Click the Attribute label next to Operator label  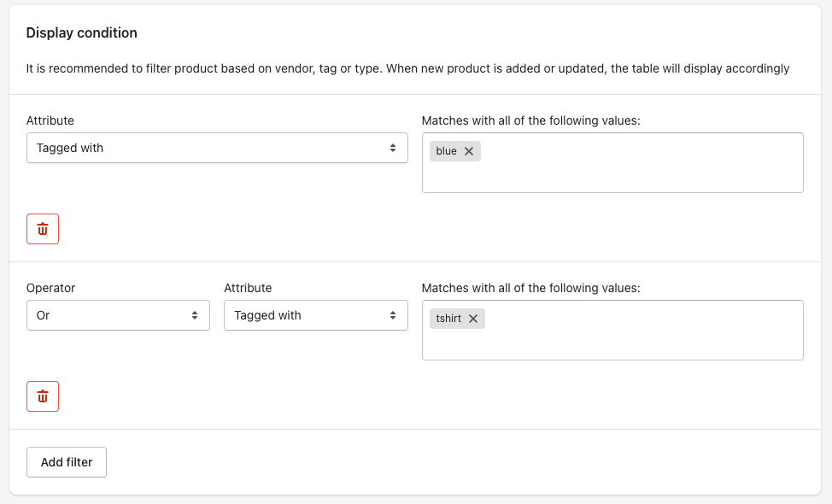pos(248,288)
